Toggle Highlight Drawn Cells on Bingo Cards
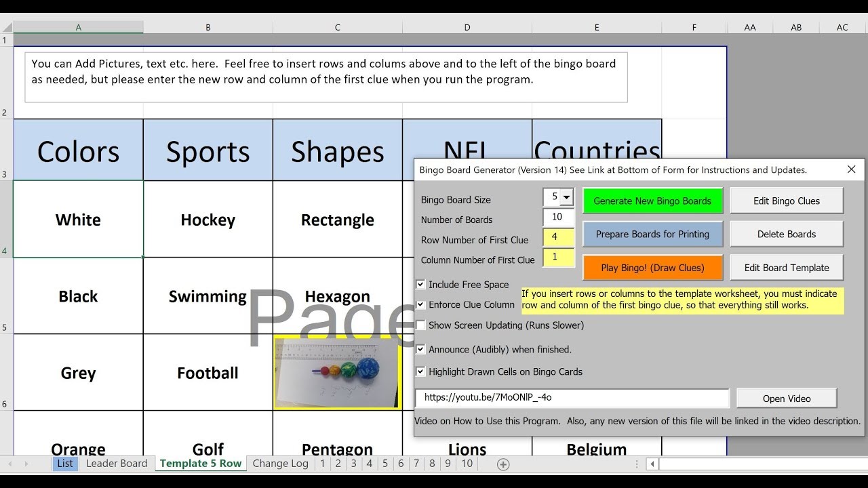Viewport: 868px width, 488px height. tap(421, 371)
